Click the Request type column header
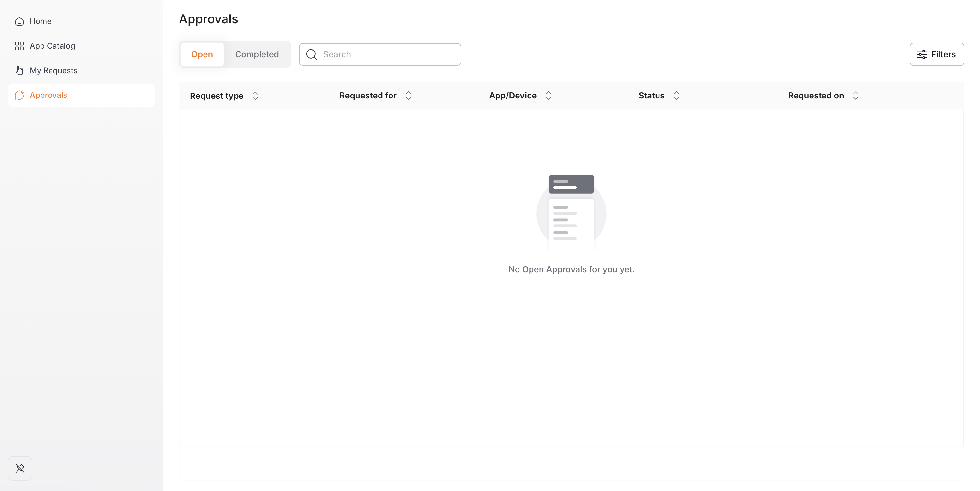The height and width of the screenshot is (491, 980). pyautogui.click(x=216, y=96)
